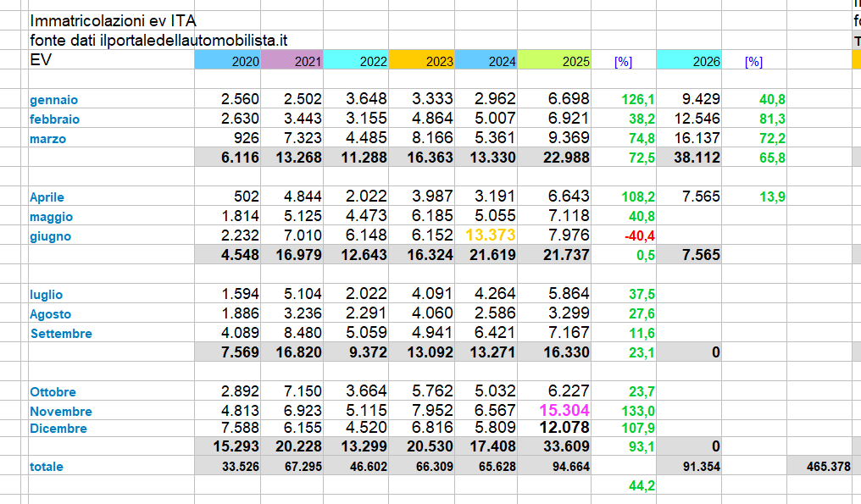Click the 'totale' row label
This screenshot has width=861, height=504.
tap(46, 467)
